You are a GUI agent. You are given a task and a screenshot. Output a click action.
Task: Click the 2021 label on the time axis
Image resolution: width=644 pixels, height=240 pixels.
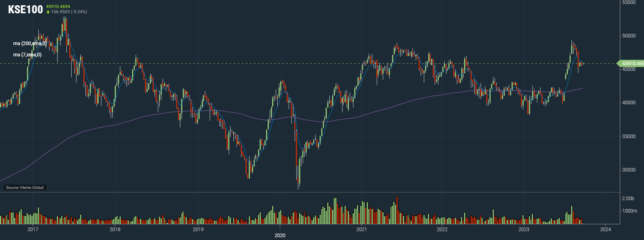click(x=361, y=230)
